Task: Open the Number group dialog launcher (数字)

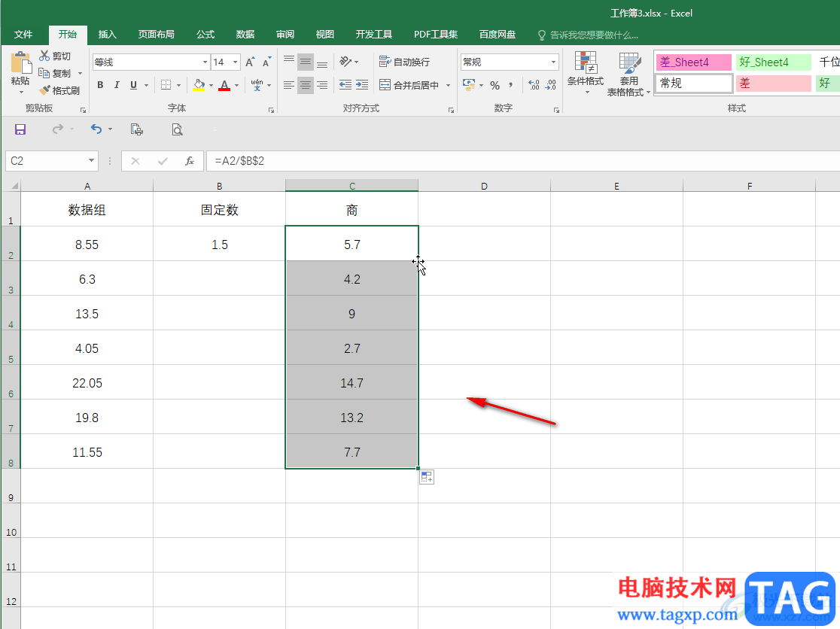Action: click(x=556, y=110)
